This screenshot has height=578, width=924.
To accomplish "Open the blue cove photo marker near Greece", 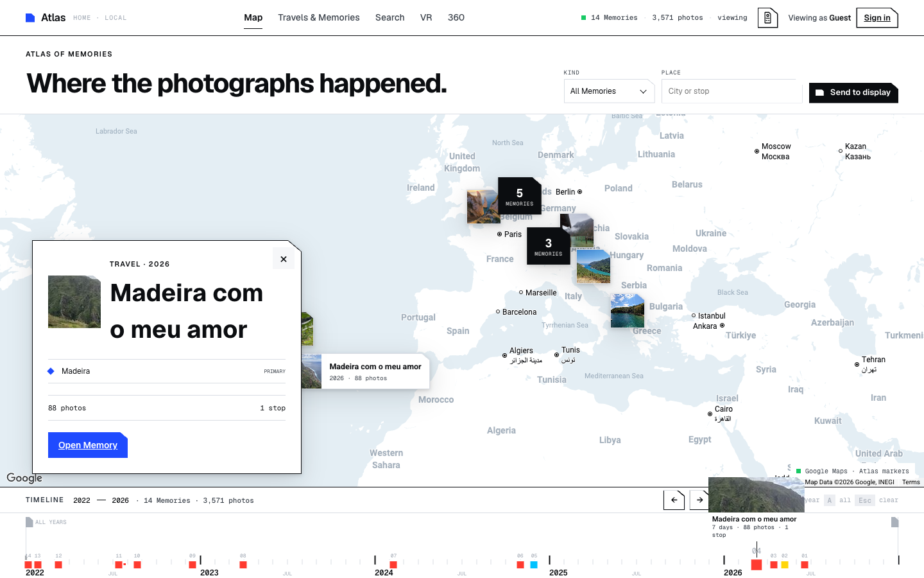I will point(628,311).
